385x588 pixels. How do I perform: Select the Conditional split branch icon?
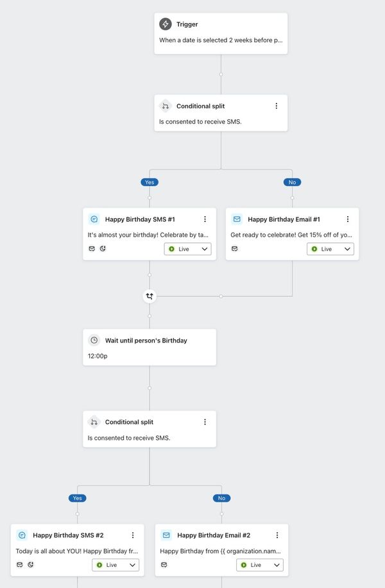tap(165, 106)
